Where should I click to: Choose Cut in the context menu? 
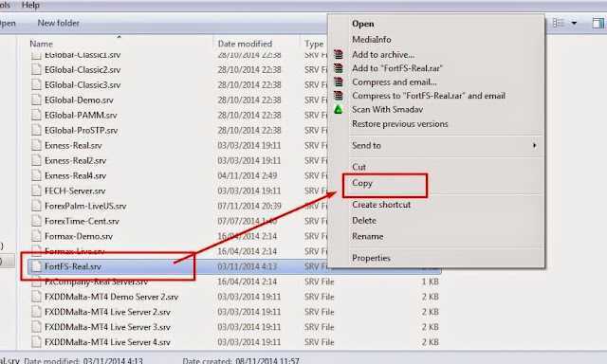pyautogui.click(x=359, y=167)
